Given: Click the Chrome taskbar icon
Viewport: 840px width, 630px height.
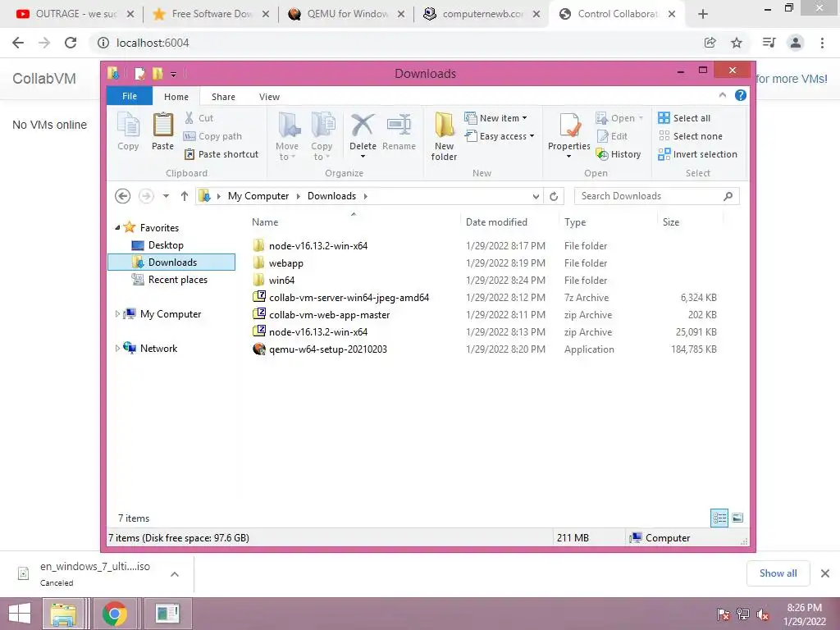Looking at the screenshot, I should pos(114,614).
